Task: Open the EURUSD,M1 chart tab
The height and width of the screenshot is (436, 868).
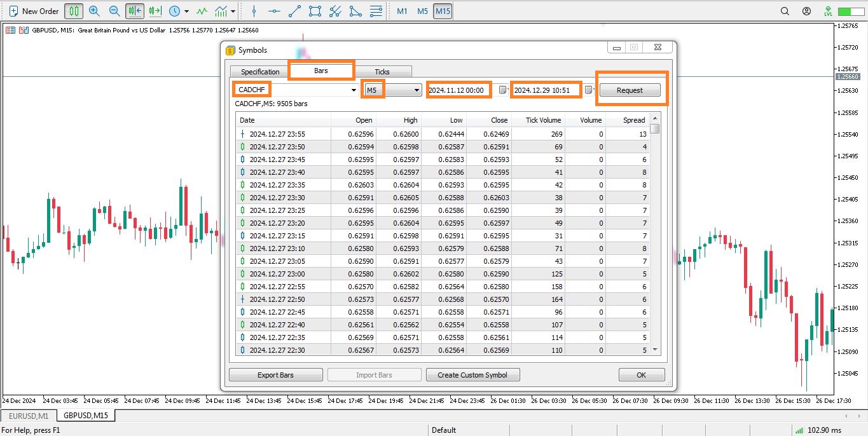Action: tap(29, 416)
